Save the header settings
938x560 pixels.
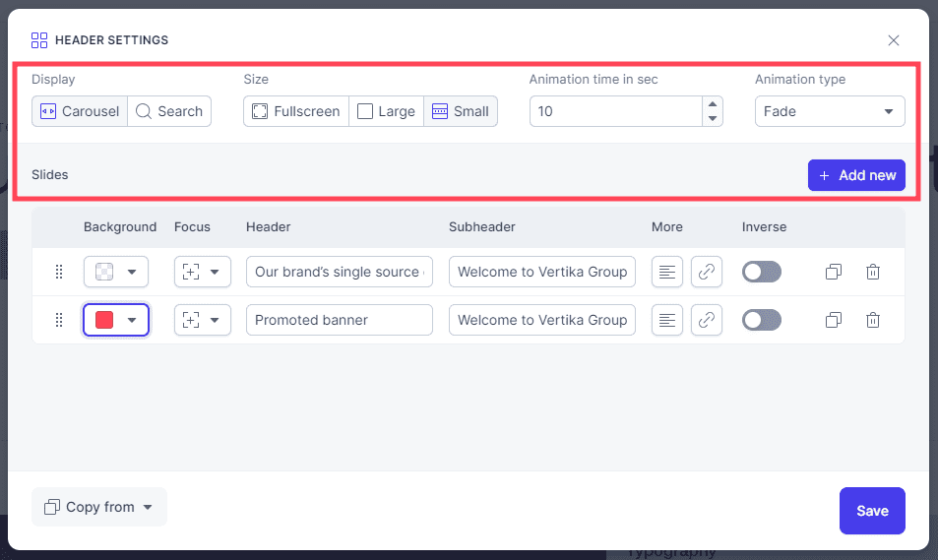coord(872,511)
